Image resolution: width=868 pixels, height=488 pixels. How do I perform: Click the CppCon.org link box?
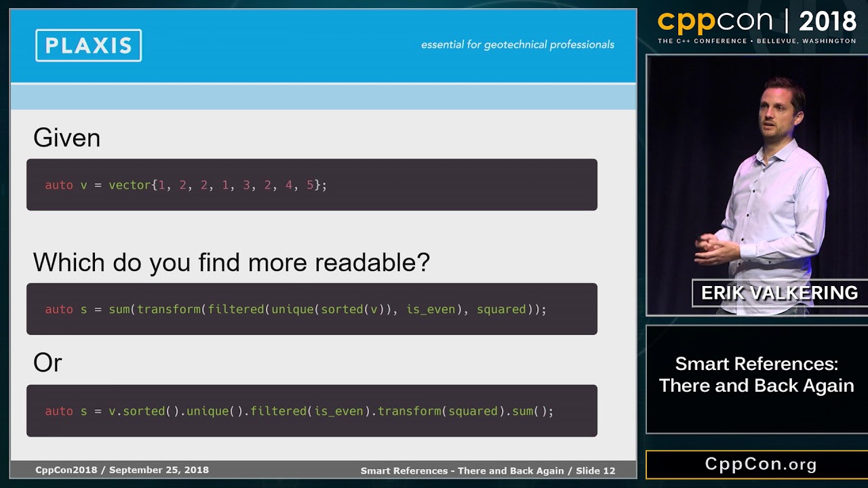pos(757,464)
